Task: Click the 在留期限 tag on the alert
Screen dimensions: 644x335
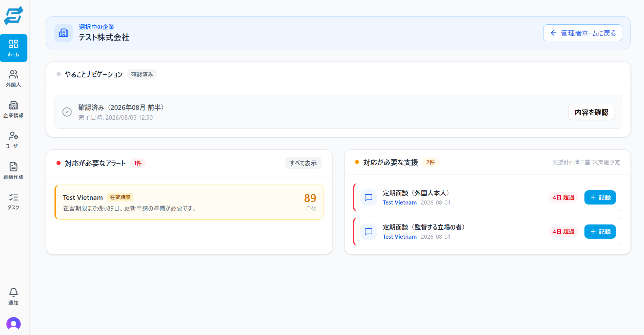Action: pos(120,197)
